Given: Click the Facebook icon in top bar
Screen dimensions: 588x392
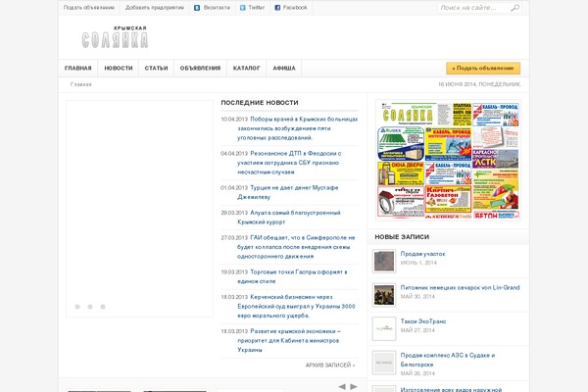Looking at the screenshot, I should (x=277, y=8).
